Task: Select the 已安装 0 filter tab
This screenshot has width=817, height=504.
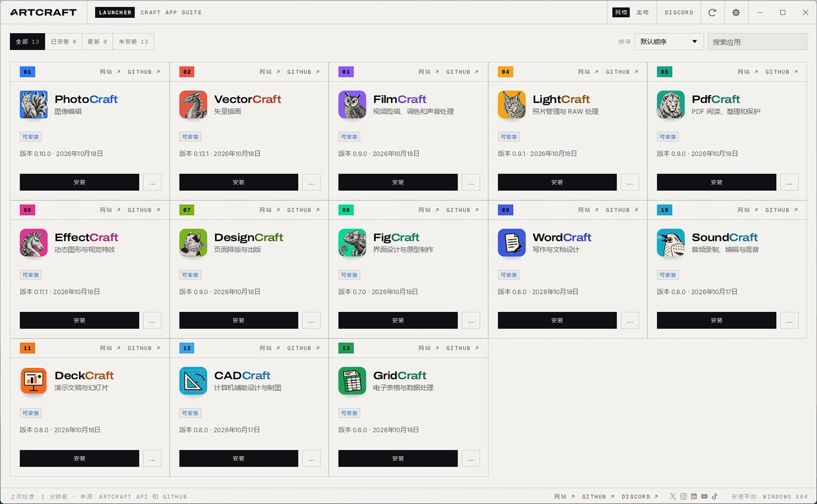Action: pos(64,42)
